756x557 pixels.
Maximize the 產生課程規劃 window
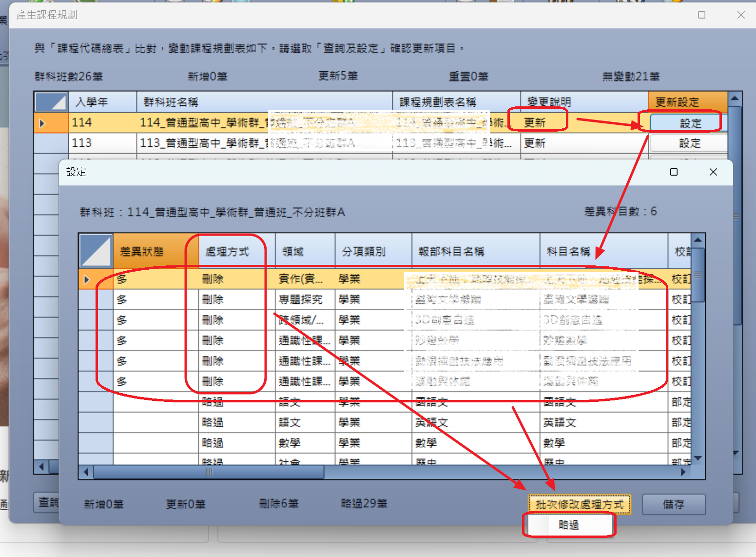point(701,15)
